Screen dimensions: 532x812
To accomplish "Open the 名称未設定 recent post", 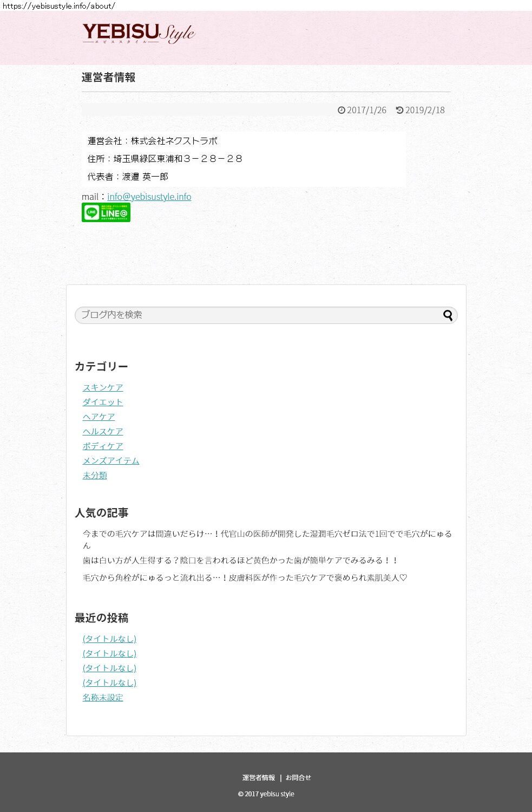I will [103, 697].
